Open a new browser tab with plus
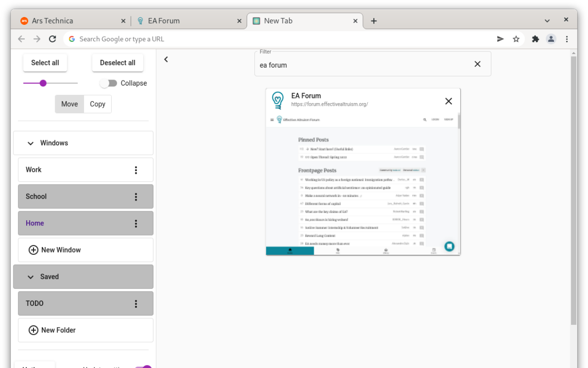Image resolution: width=588 pixels, height=368 pixels. [373, 21]
